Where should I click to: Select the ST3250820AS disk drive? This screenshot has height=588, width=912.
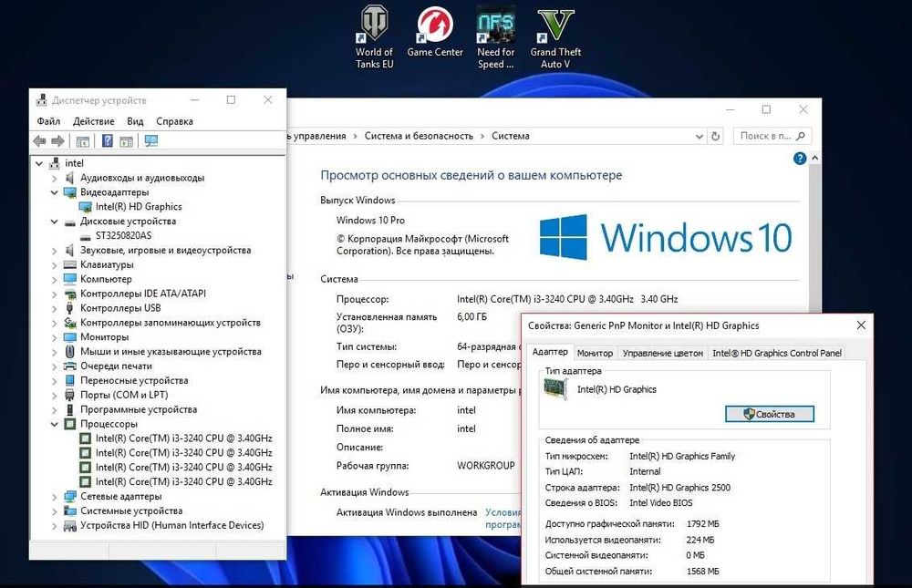click(123, 235)
